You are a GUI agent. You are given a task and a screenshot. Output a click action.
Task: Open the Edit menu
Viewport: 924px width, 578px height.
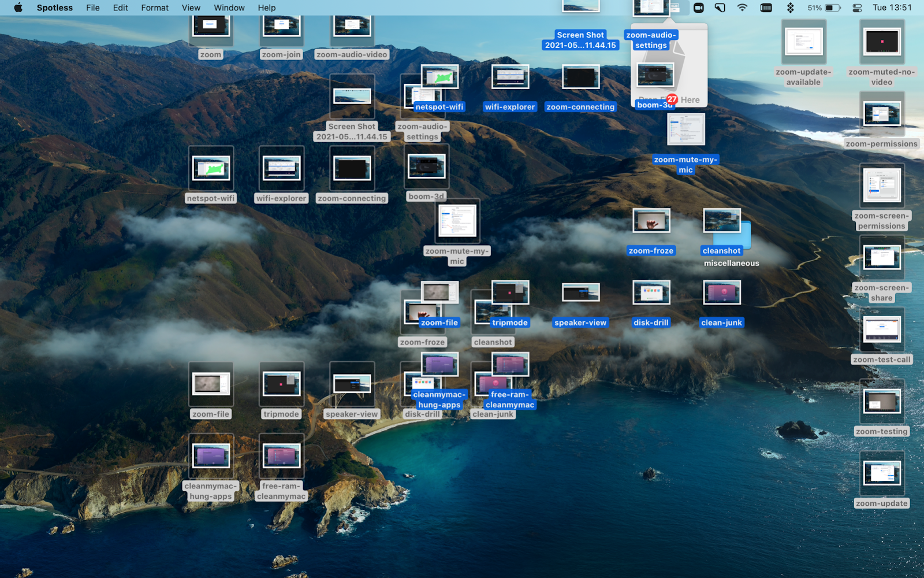tap(121, 8)
